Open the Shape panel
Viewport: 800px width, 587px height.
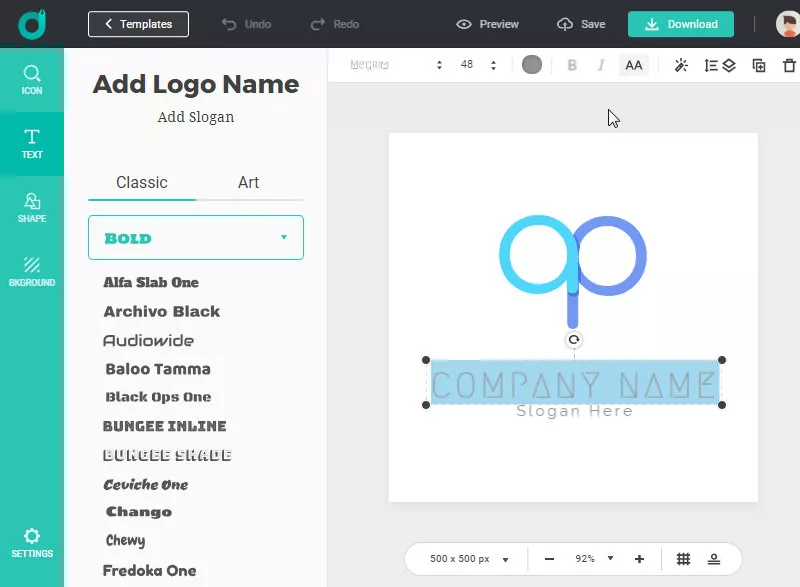[x=31, y=207]
